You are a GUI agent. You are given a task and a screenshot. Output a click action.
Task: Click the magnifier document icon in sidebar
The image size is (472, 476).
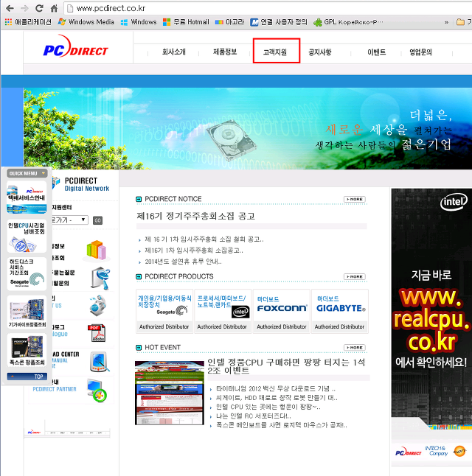[x=100, y=279]
